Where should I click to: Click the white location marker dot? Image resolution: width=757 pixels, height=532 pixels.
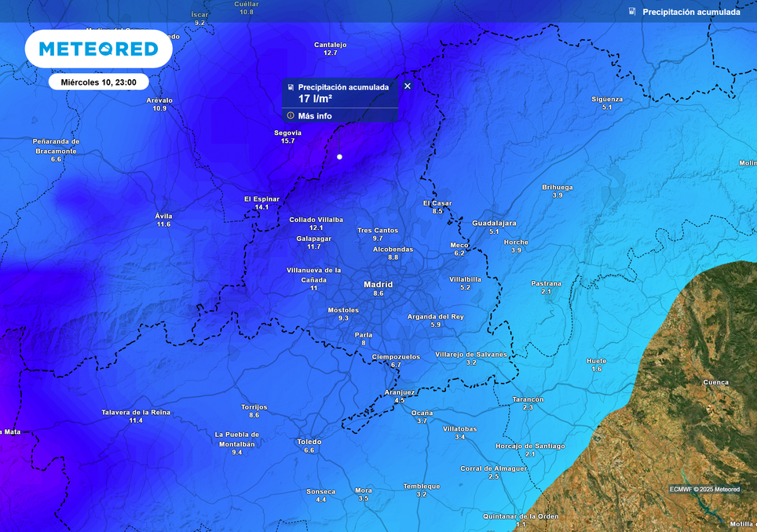coord(340,157)
